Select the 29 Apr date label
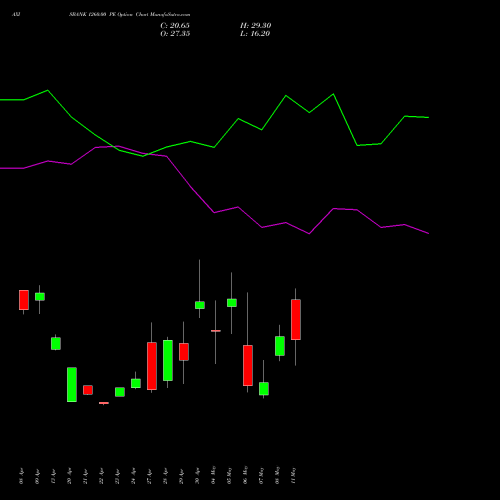500x500 pixels. (x=181, y=476)
